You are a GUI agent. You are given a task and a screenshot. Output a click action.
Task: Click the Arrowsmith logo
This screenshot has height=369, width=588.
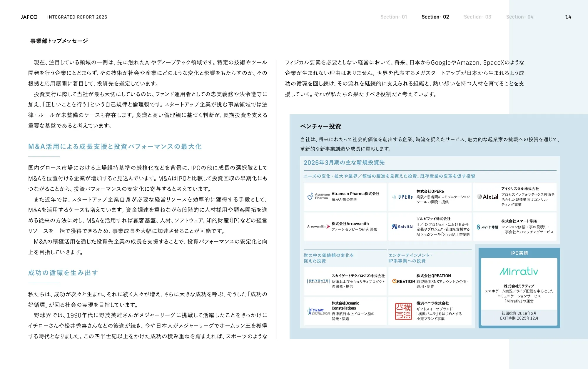319,226
